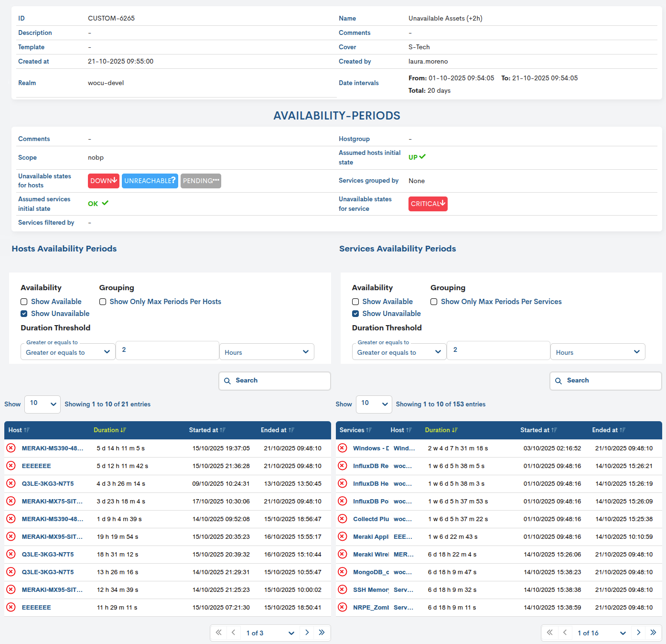Check Show Only Max Periods Per Services
The height and width of the screenshot is (644, 666).
point(434,302)
